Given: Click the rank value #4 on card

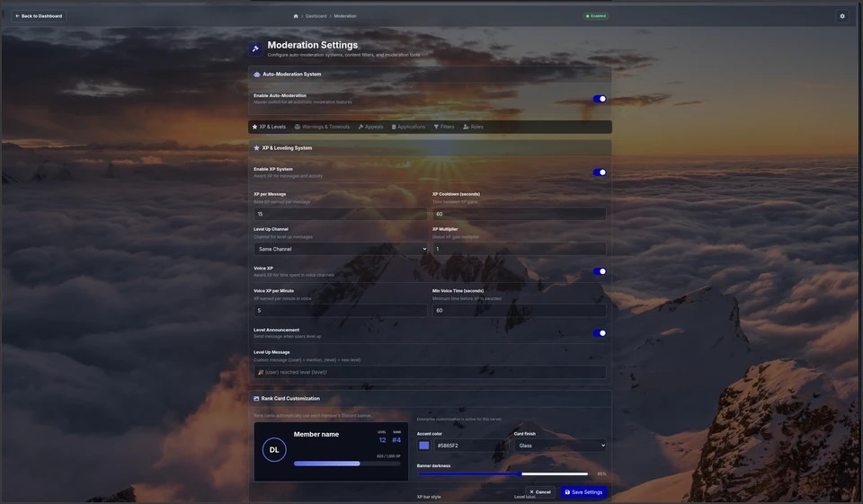Looking at the screenshot, I should tap(396, 440).
